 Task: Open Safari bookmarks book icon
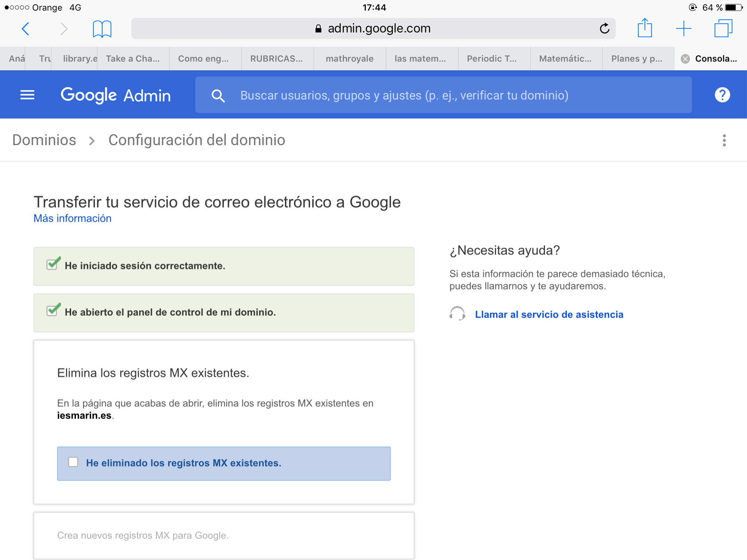coord(102,29)
